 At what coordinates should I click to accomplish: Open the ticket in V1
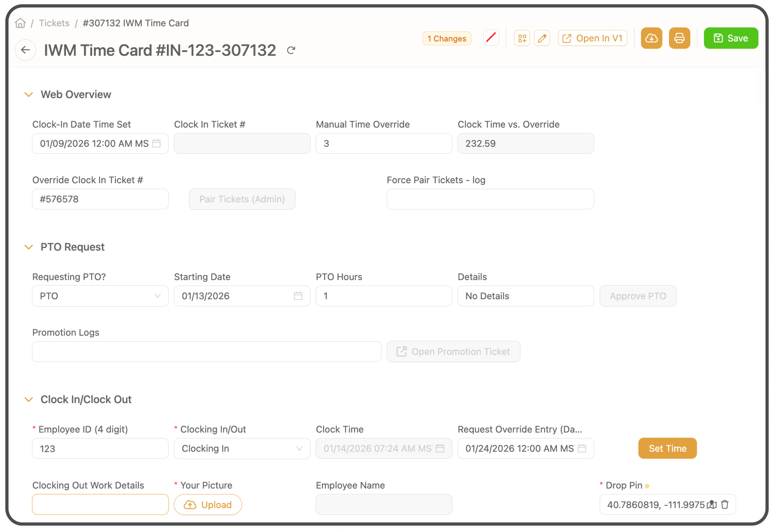tap(592, 38)
